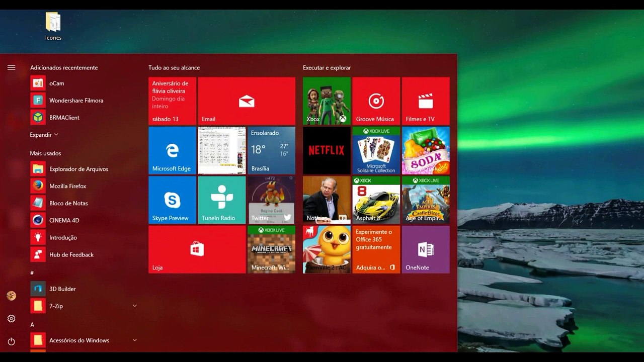Open the hamburger menu at top of Start

11,67
